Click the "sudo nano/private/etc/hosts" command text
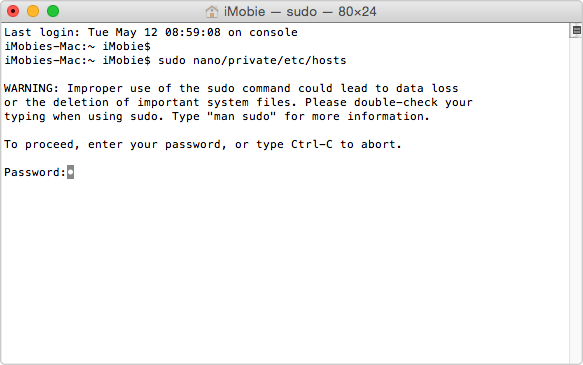The height and width of the screenshot is (365, 583). point(252,60)
